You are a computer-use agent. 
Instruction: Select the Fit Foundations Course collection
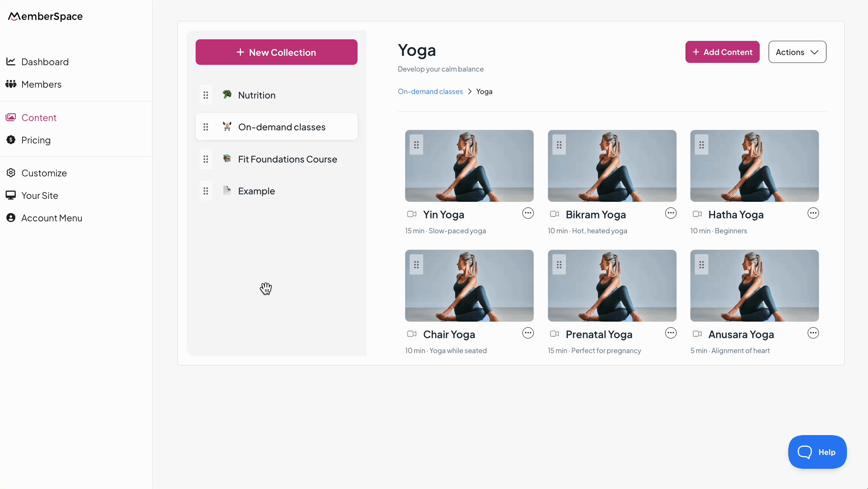[x=277, y=159]
